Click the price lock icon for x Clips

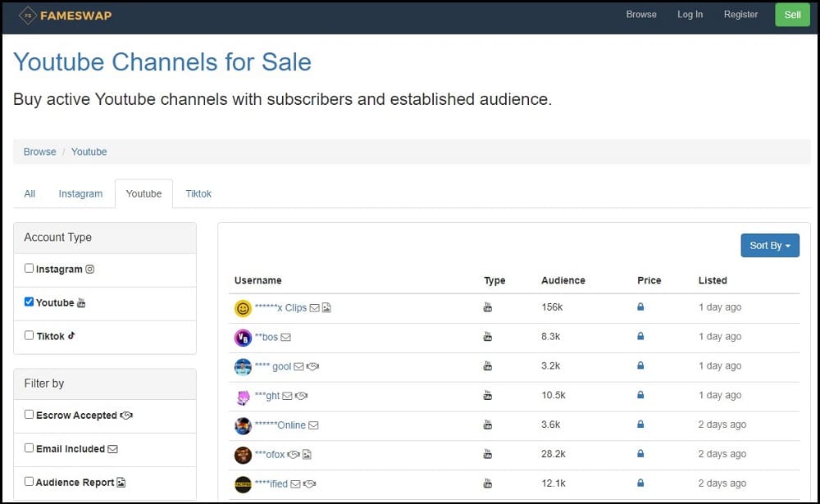[x=640, y=306]
